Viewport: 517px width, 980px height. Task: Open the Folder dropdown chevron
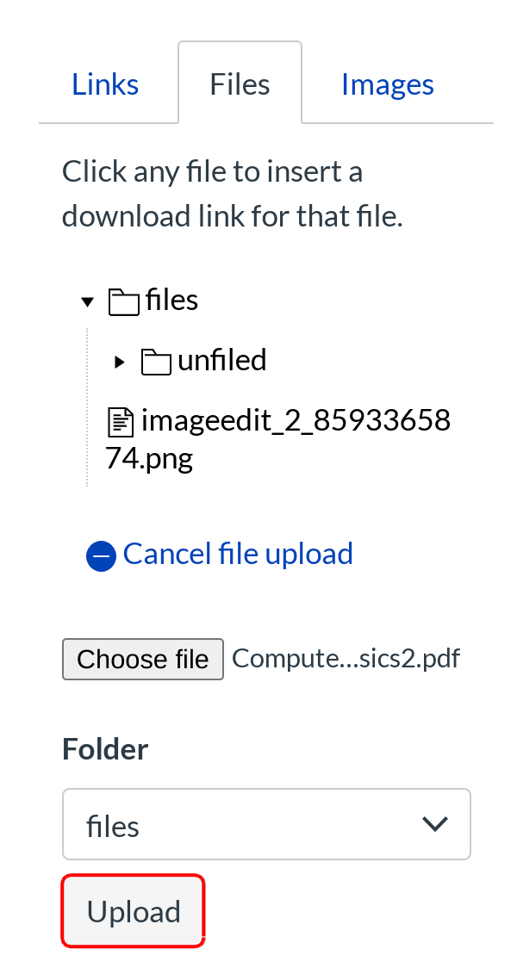436,824
